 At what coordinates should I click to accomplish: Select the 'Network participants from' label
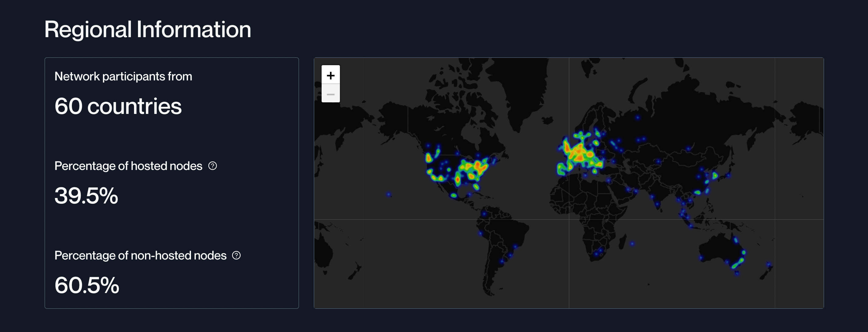pyautogui.click(x=123, y=76)
